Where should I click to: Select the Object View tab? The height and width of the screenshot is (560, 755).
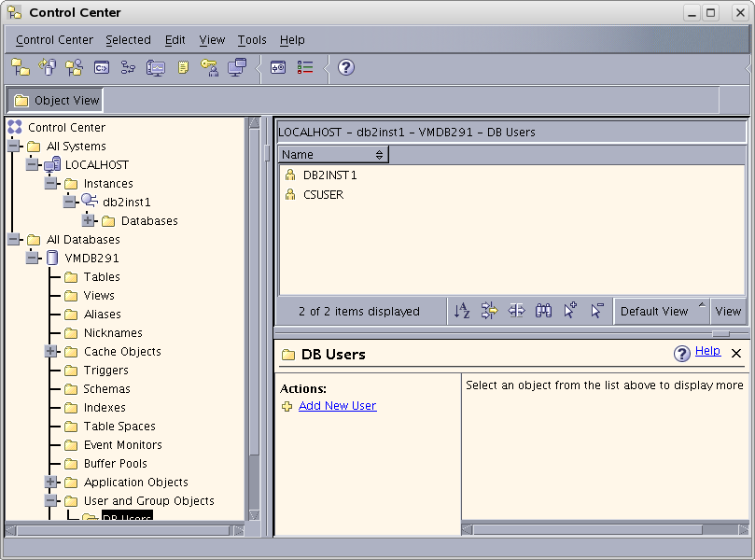coord(55,100)
